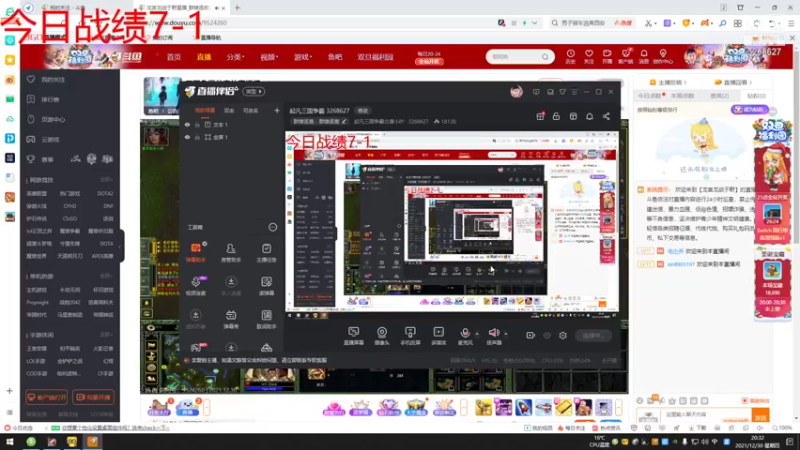Open 鱼吧 in Douyu nav
The width and height of the screenshot is (800, 450).
coord(335,57)
